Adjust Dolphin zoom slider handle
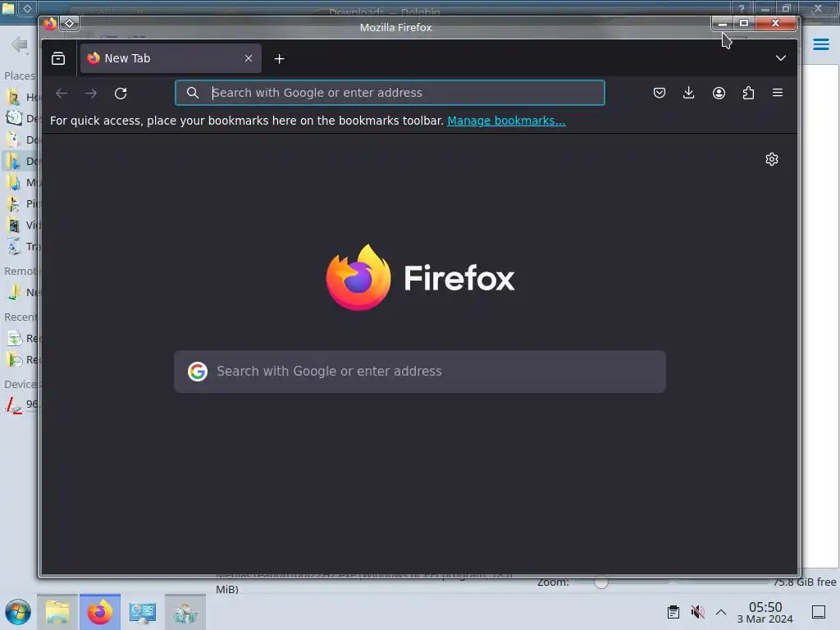840x630 pixels. click(x=601, y=582)
